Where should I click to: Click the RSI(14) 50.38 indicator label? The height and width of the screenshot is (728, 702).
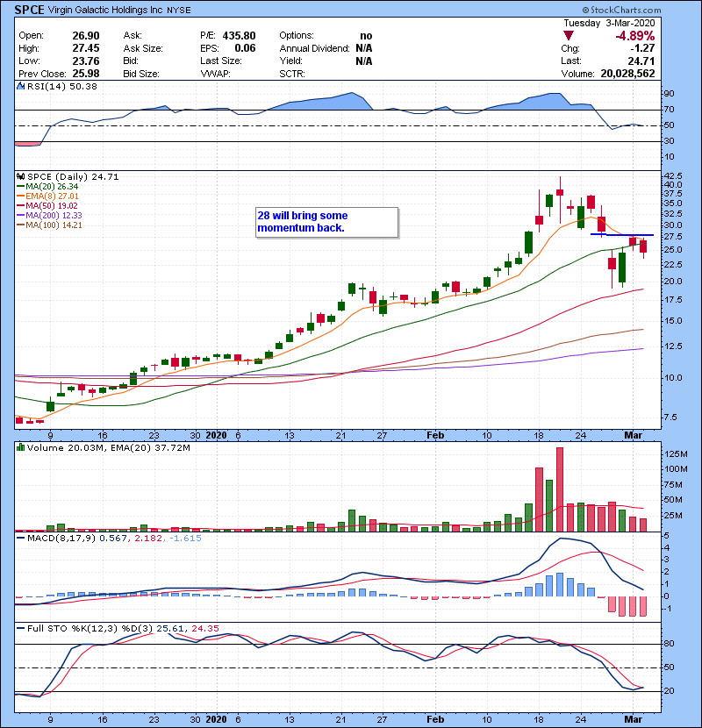click(x=62, y=86)
